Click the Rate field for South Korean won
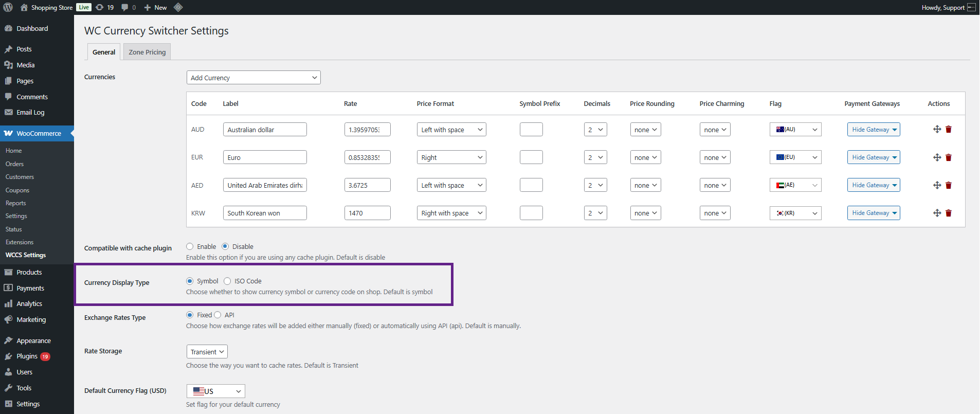Viewport: 980px width, 414px height. pyautogui.click(x=367, y=213)
